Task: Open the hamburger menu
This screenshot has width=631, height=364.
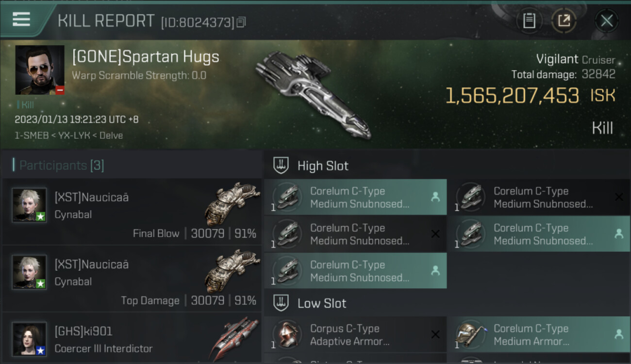Action: pos(21,19)
